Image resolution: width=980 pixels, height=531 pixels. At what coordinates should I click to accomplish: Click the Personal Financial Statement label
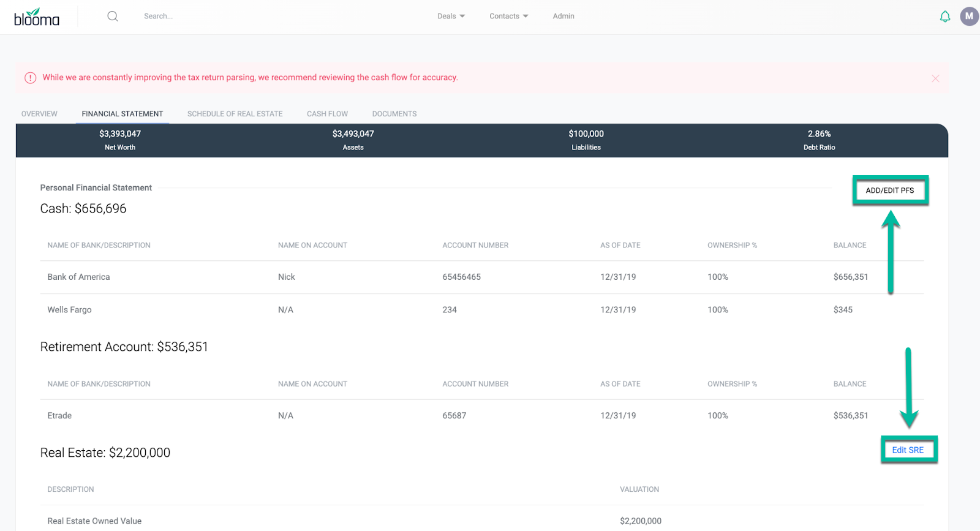point(96,188)
